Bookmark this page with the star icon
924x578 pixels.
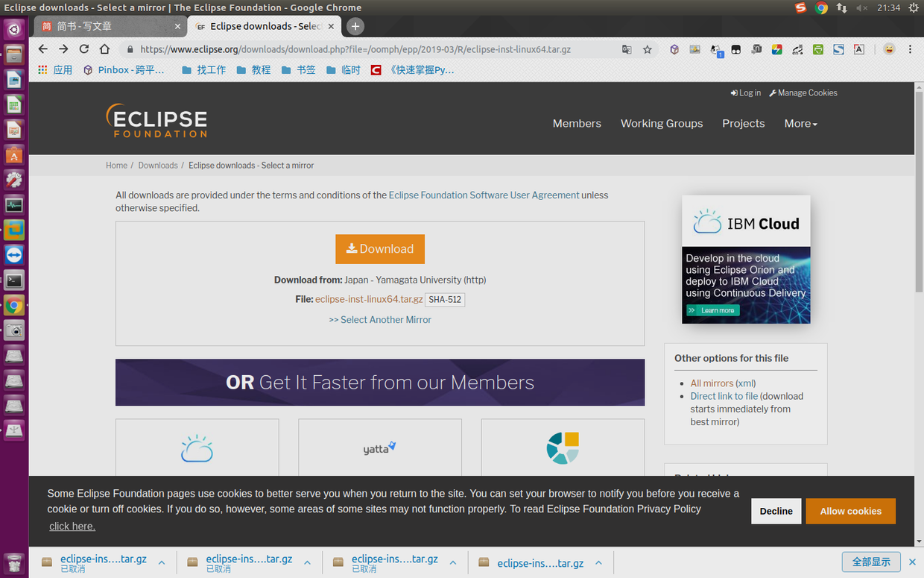pos(648,49)
